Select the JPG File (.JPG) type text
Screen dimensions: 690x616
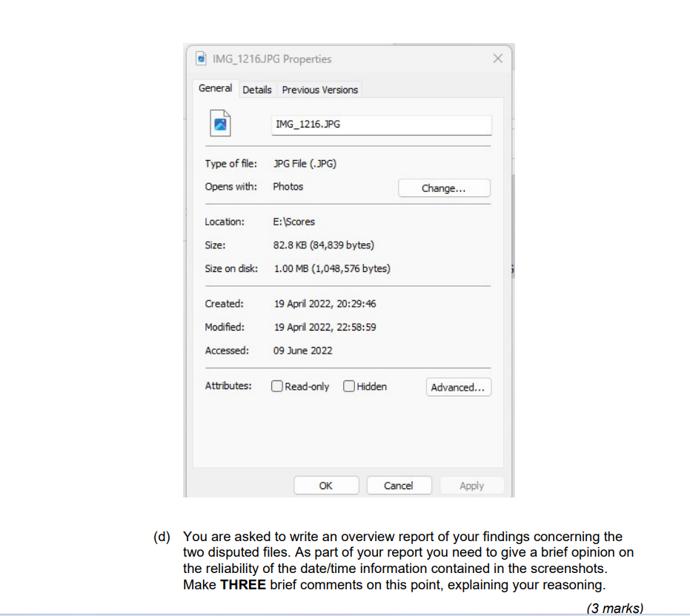pyautogui.click(x=305, y=164)
